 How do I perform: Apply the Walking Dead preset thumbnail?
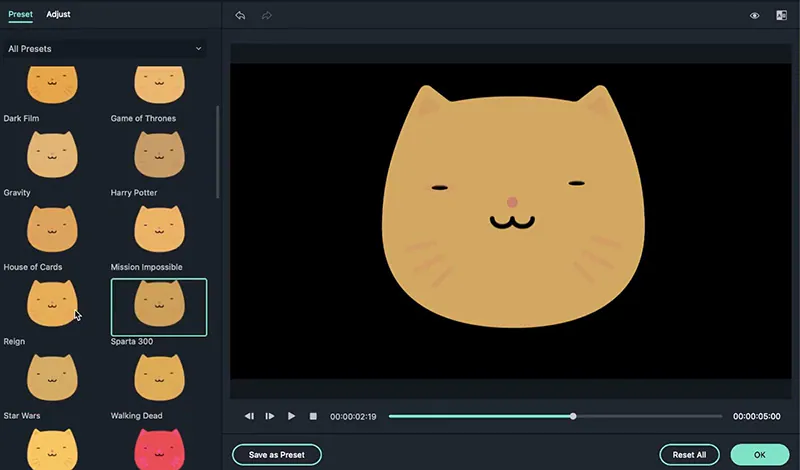coord(159,378)
